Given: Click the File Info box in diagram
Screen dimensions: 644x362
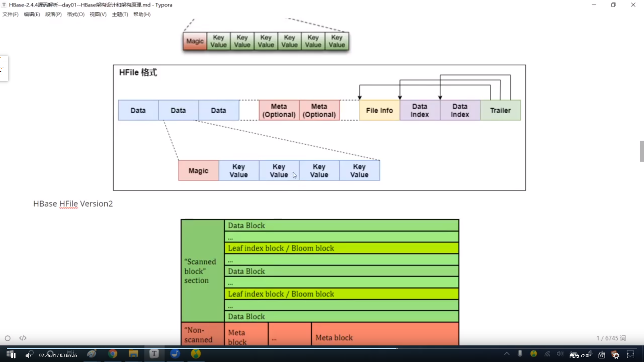Looking at the screenshot, I should pos(379,110).
